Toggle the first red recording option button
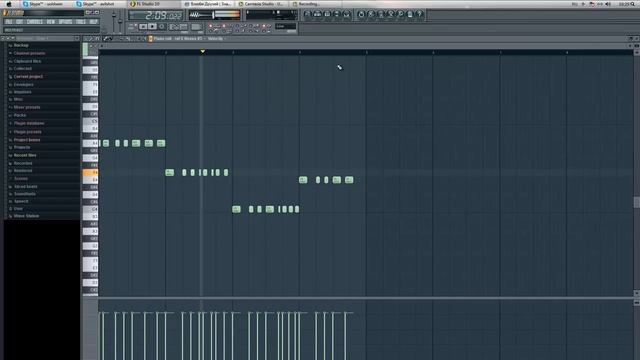The height and width of the screenshot is (360, 640). 211,26
